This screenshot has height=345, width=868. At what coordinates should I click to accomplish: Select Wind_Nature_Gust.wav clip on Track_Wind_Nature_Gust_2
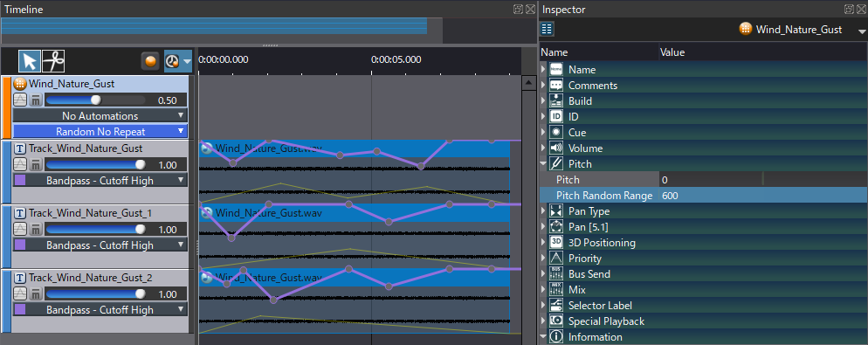(355, 278)
